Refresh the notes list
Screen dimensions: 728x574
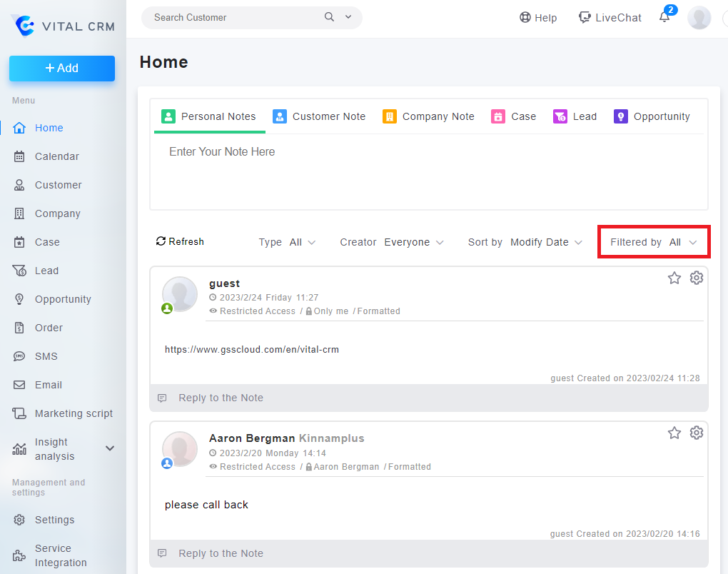[x=180, y=242]
